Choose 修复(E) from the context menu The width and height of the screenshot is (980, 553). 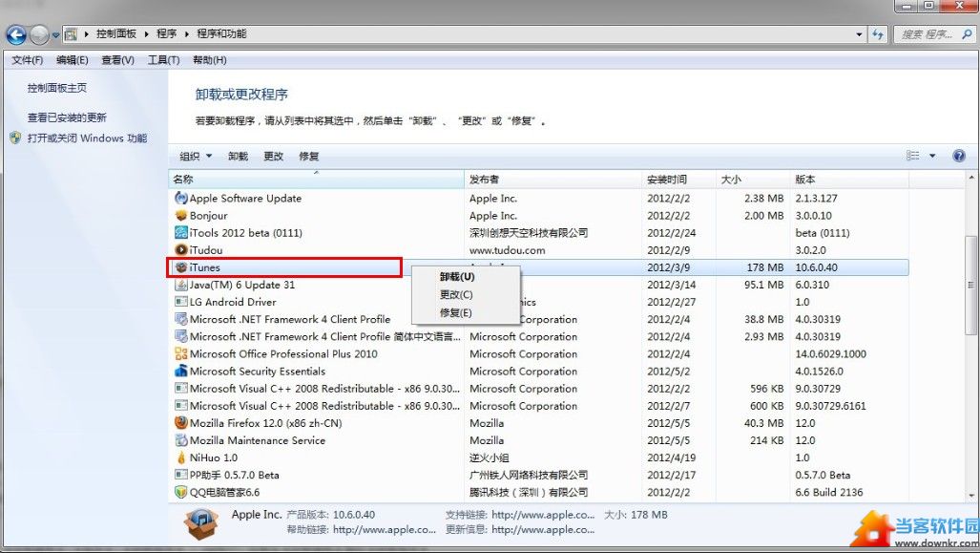pos(456,312)
